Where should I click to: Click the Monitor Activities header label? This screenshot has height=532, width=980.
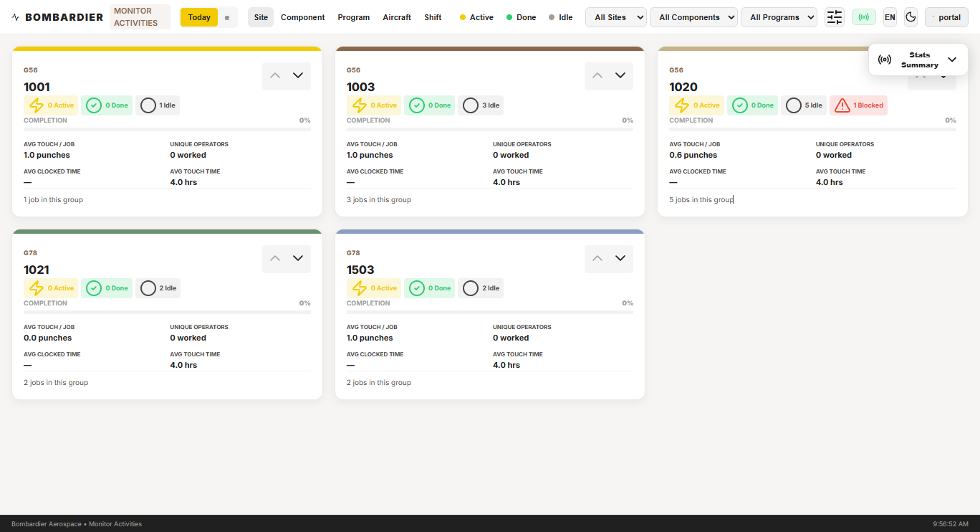click(140, 17)
